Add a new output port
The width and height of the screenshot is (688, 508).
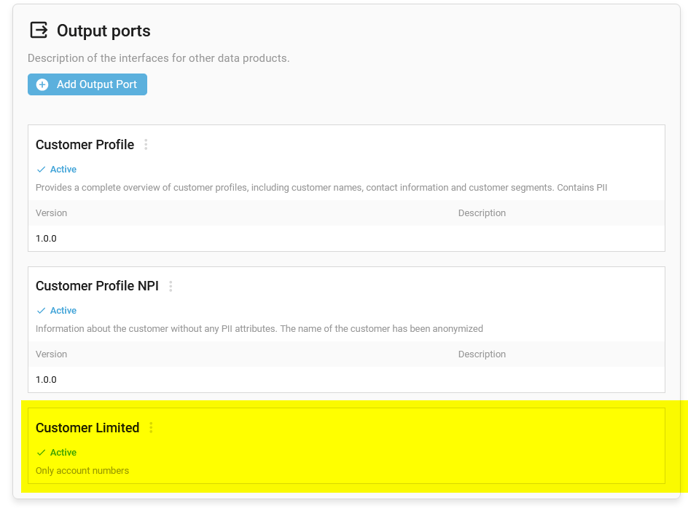(87, 84)
